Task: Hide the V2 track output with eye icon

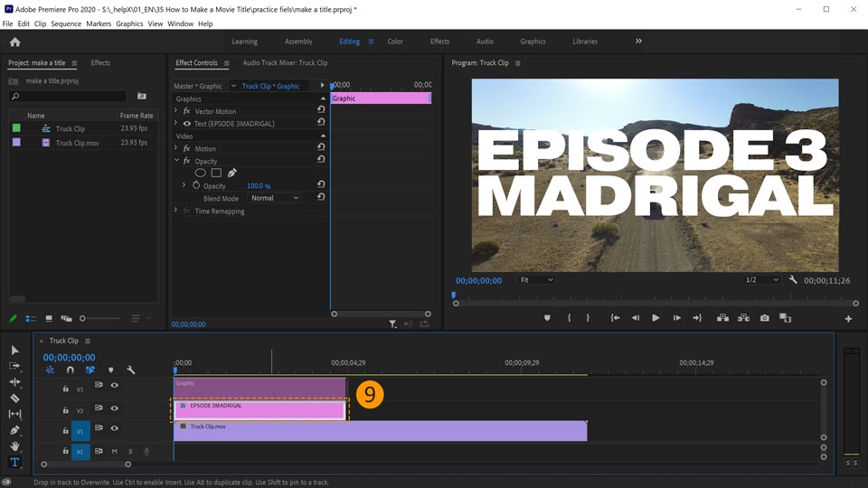Action: point(115,408)
